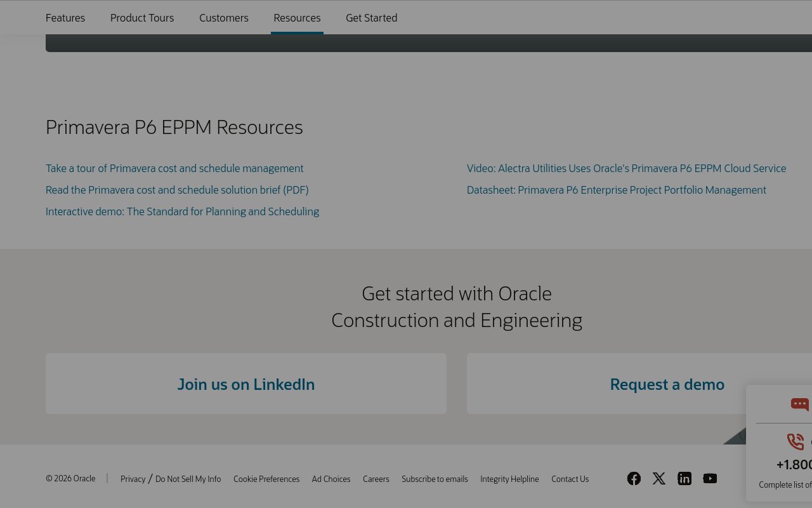This screenshot has height=508, width=812.
Task: Launch Interactive demo Planning and Scheduling link
Action: click(182, 211)
